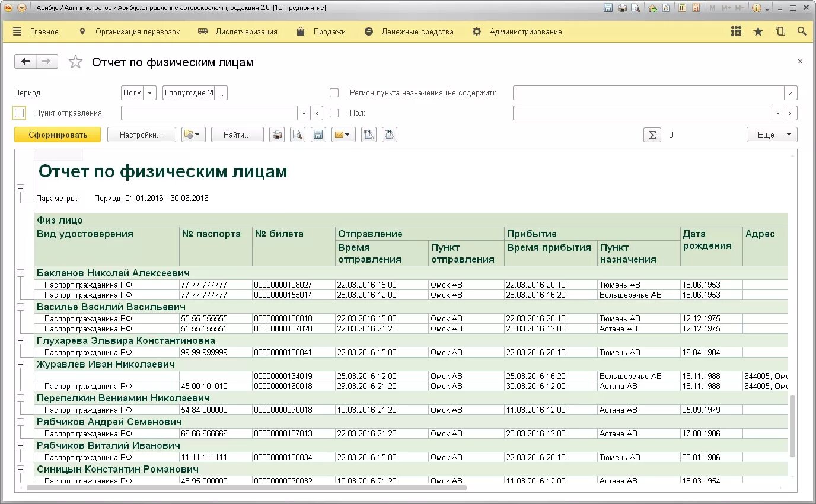Click the 1C logo icon in title bar
The width and height of the screenshot is (816, 504).
pyautogui.click(x=8, y=8)
